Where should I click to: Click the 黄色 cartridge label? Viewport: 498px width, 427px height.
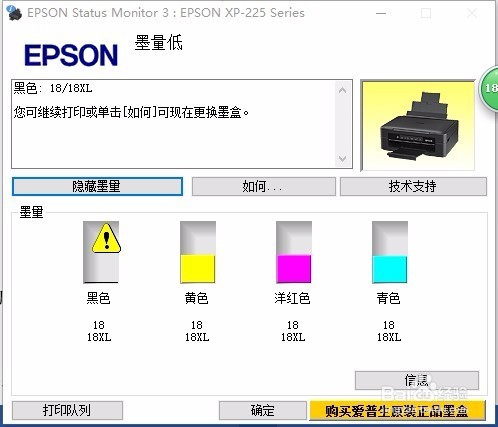pos(196,298)
